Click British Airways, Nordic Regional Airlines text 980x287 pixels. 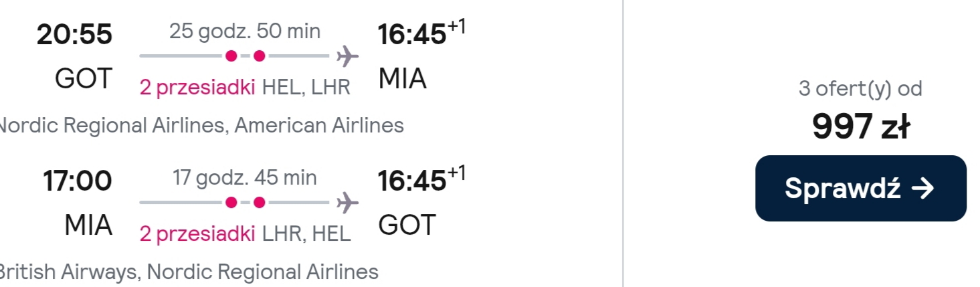click(x=189, y=272)
